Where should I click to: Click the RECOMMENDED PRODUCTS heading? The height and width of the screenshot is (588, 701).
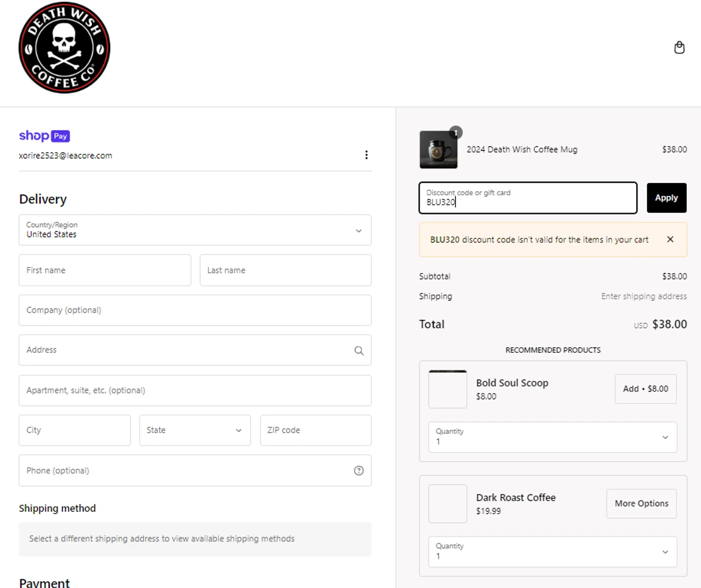click(x=553, y=350)
